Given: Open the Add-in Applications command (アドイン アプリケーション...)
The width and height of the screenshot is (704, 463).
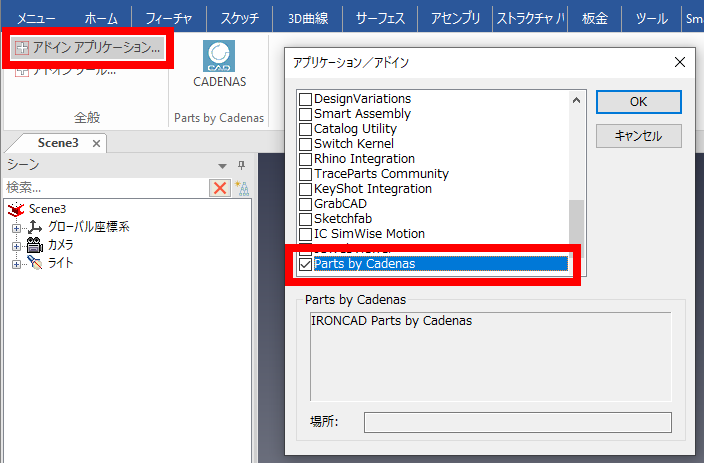Looking at the screenshot, I should (88, 48).
